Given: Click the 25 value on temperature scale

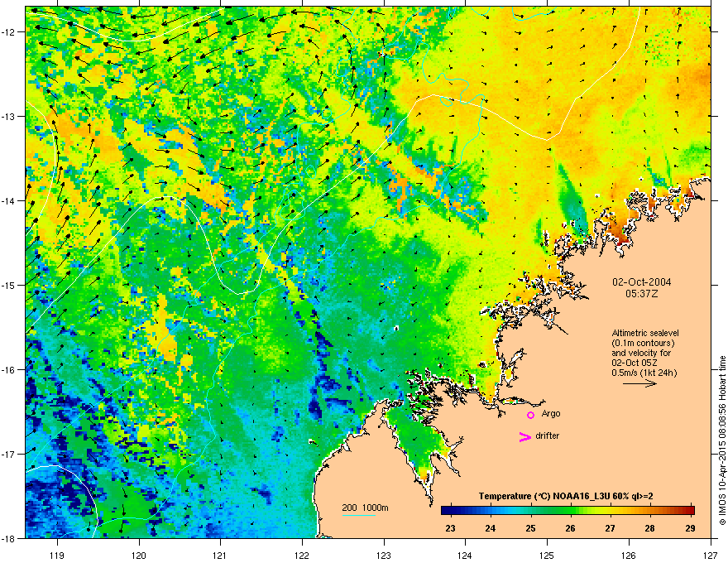Looking at the screenshot, I should pos(530,528).
